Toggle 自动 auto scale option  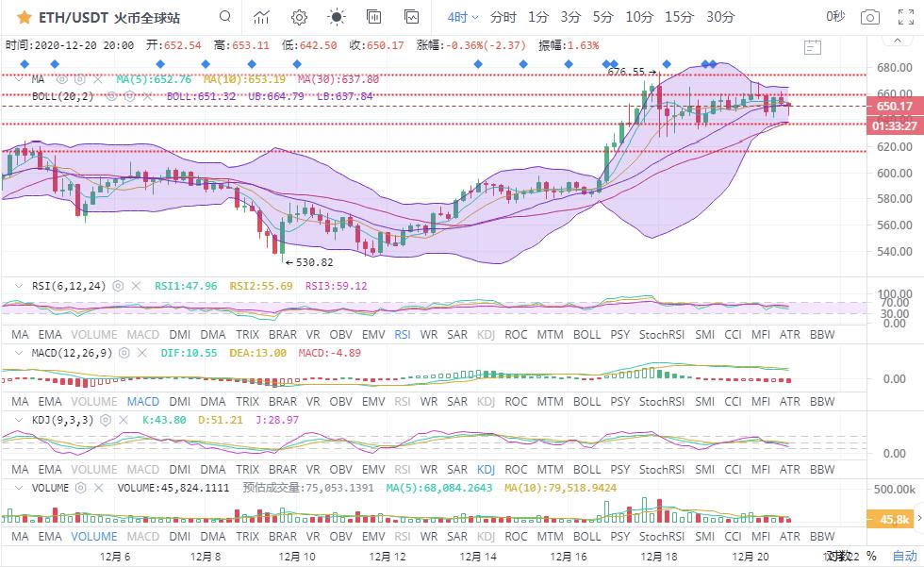click(904, 556)
